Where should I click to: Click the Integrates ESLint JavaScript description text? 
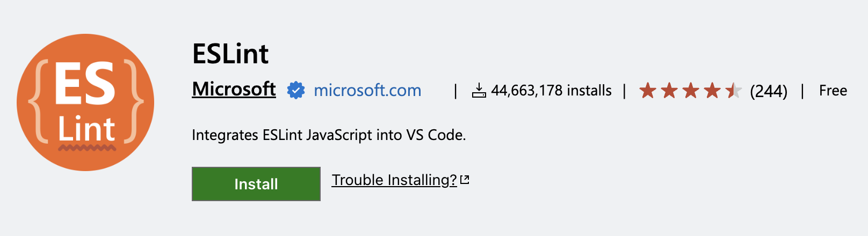coord(329,135)
